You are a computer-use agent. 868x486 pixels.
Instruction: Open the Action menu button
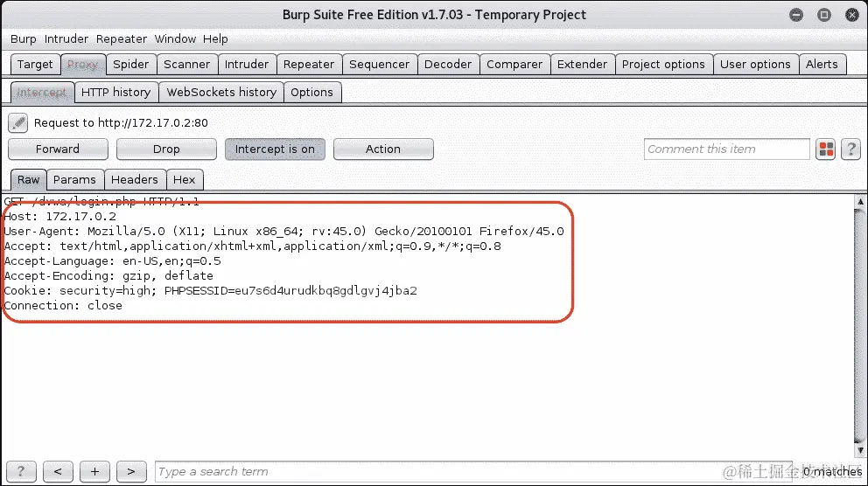(x=383, y=149)
